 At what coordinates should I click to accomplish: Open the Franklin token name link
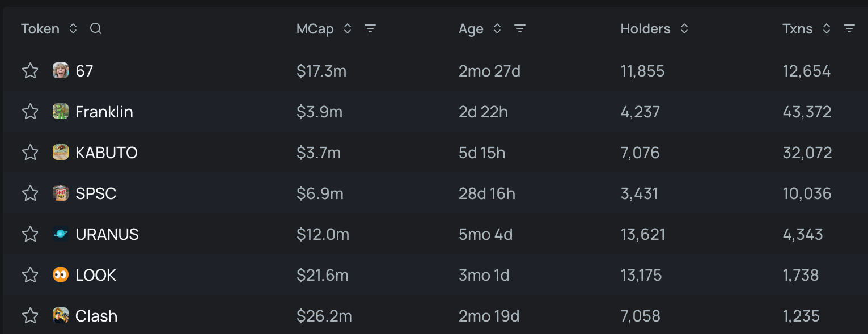[x=104, y=112]
